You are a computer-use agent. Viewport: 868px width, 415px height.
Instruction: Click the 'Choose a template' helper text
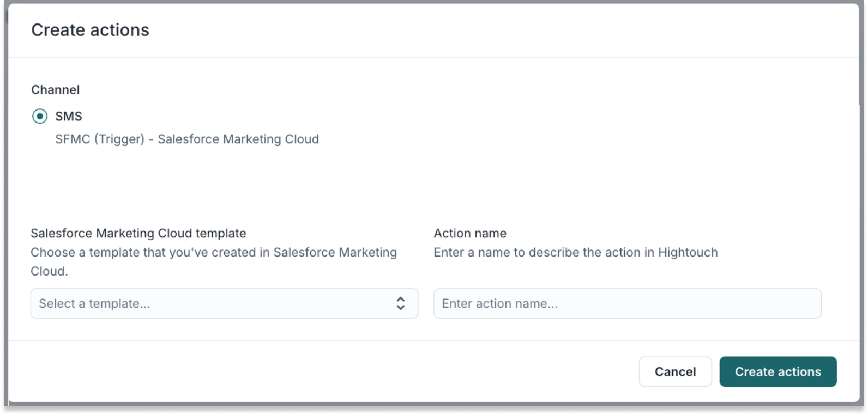pyautogui.click(x=214, y=261)
